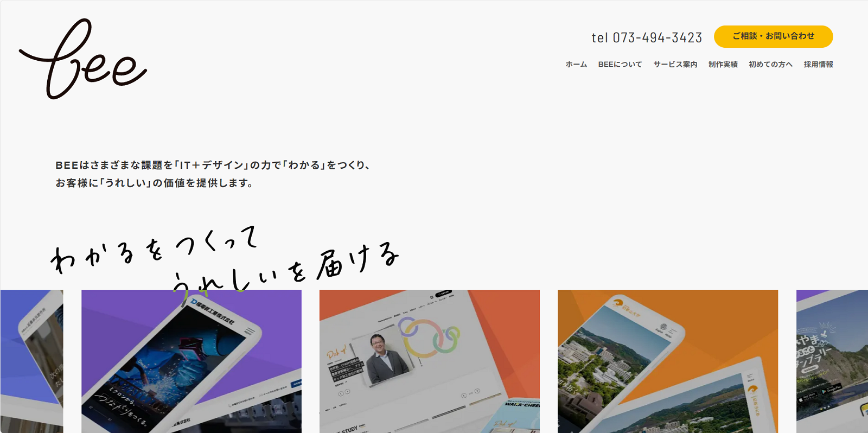Image resolution: width=868 pixels, height=433 pixels.
Task: Click the tel 073-494-3423 phone number
Action: (x=647, y=37)
